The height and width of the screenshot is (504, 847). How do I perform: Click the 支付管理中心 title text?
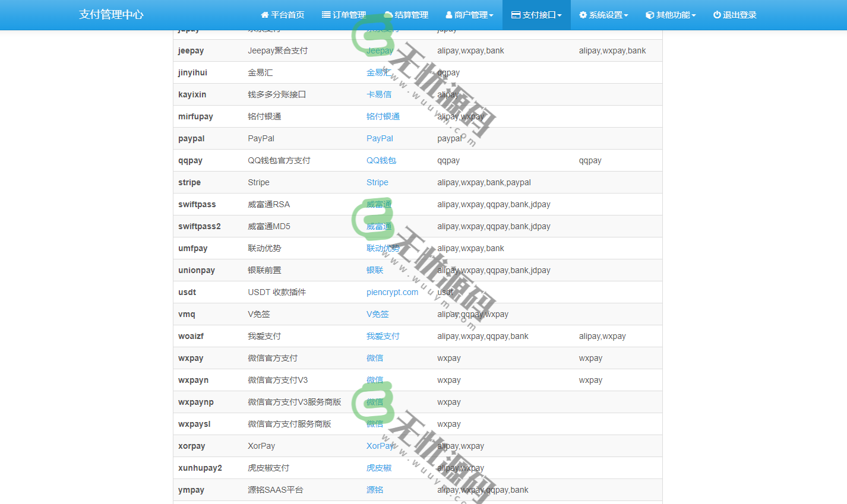coord(112,14)
